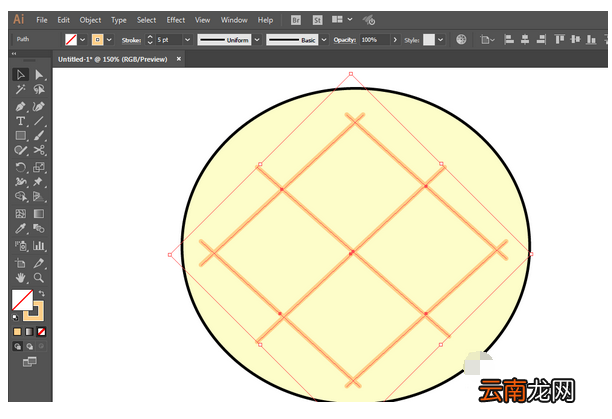This screenshot has height=419, width=612.
Task: Click the Fill swatch in toolbox
Action: [22, 300]
